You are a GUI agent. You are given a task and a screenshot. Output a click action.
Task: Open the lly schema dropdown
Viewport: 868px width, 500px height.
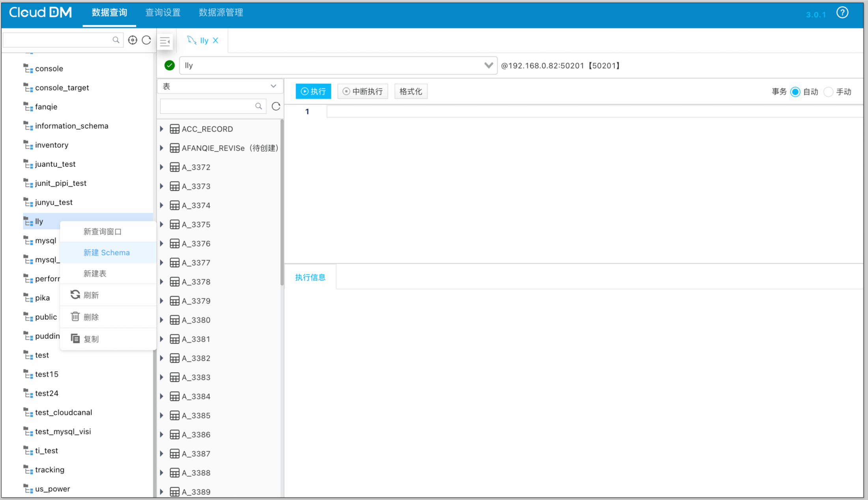point(488,65)
